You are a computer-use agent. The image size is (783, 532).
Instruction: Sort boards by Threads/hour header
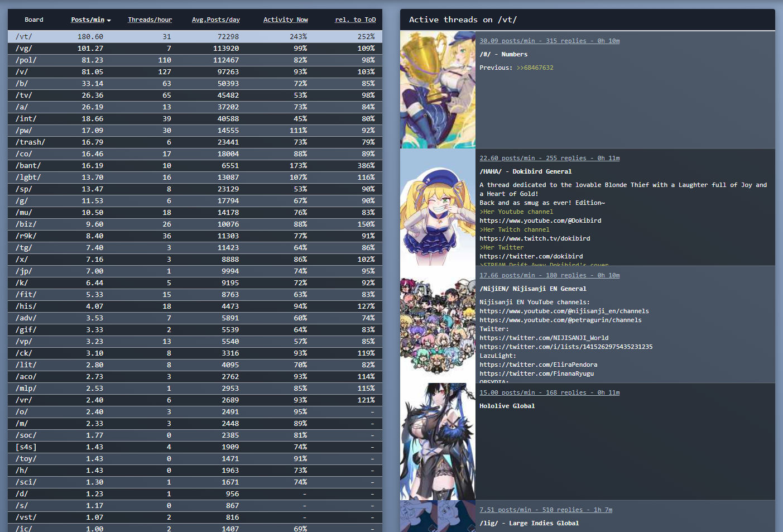[150, 20]
